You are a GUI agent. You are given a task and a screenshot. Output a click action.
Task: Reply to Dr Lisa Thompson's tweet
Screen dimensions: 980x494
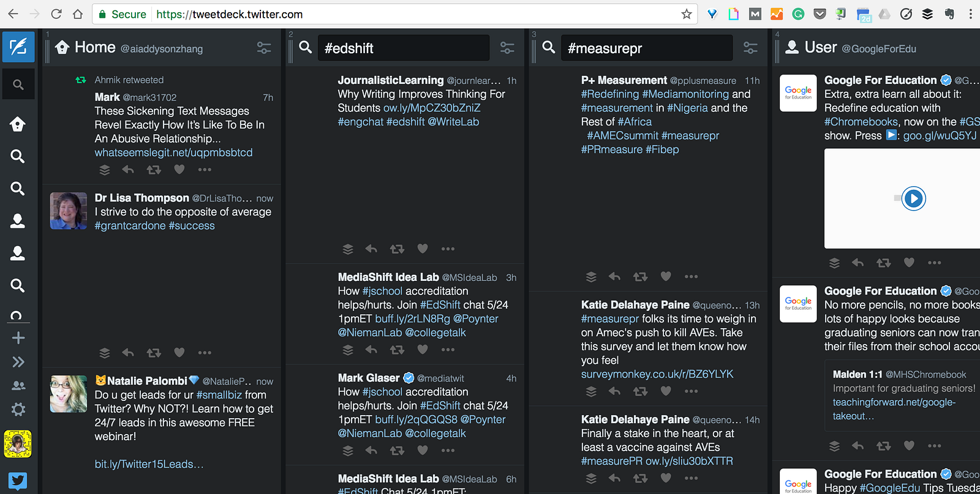pyautogui.click(x=128, y=353)
